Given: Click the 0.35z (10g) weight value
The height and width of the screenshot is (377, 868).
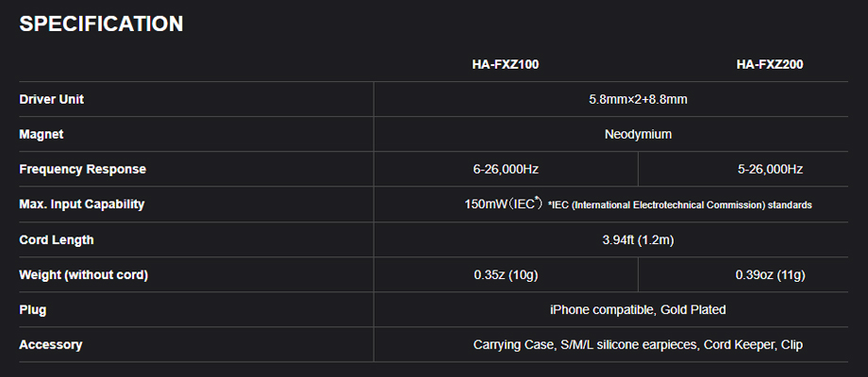Looking at the screenshot, I should 506,274.
